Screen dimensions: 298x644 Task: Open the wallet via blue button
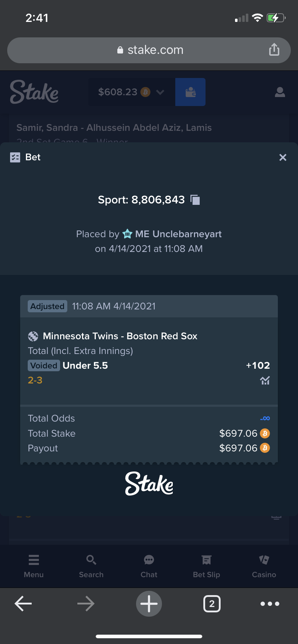(190, 92)
